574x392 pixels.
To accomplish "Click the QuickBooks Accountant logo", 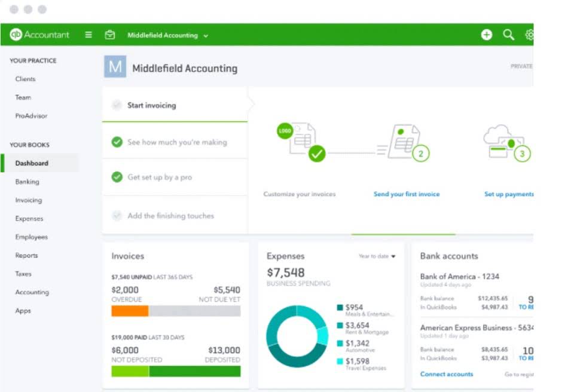I will coord(39,35).
